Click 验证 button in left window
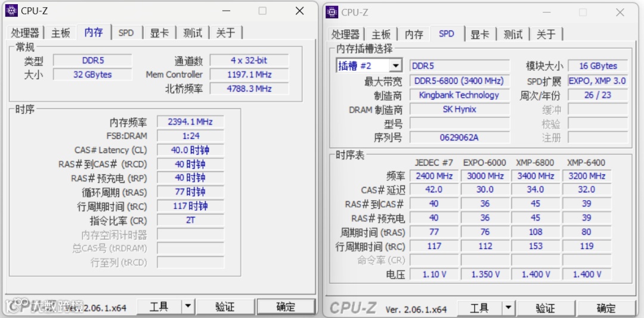Screen dimensions: 644x318 (x=225, y=307)
